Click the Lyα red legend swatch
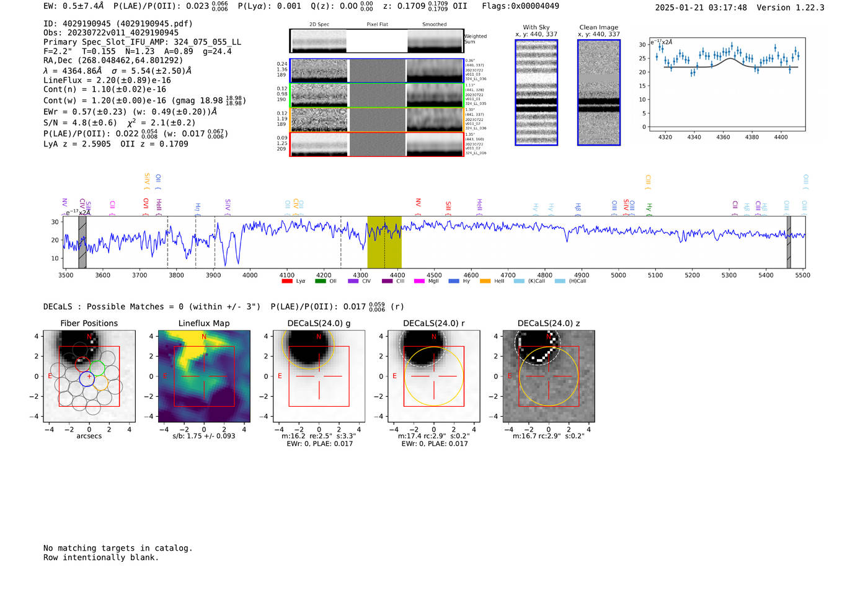 (287, 281)
